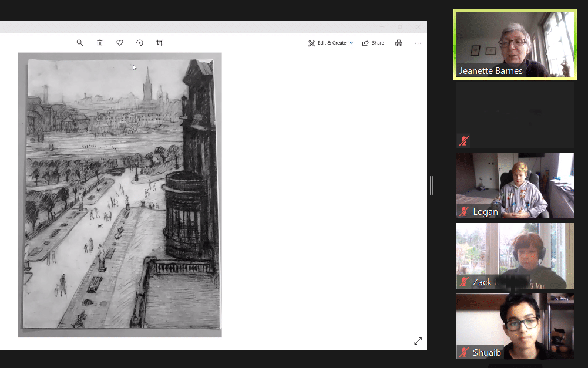Click the muted mic icon beside Logan
The width and height of the screenshot is (588, 368).
(x=464, y=212)
